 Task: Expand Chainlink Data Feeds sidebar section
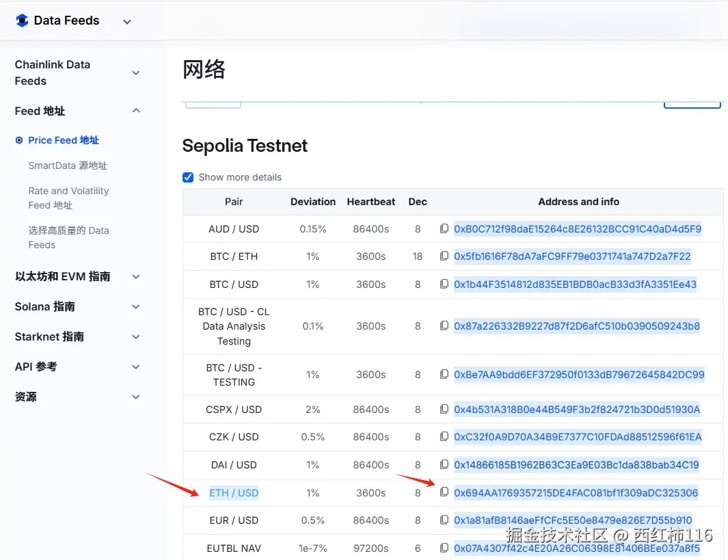135,73
